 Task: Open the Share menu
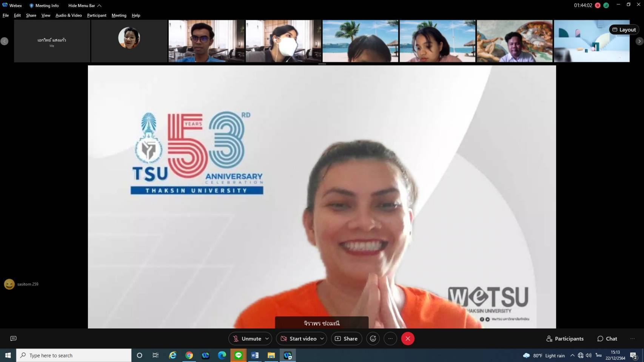pyautogui.click(x=31, y=15)
